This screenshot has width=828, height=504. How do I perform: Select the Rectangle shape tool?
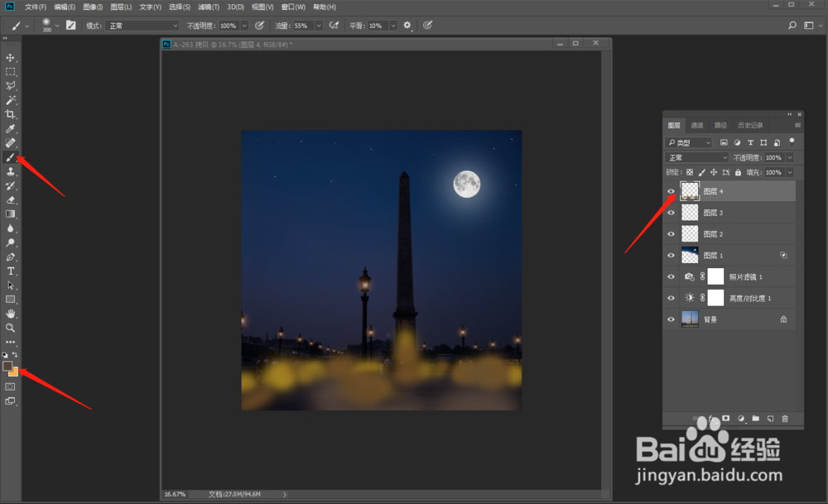click(10, 300)
